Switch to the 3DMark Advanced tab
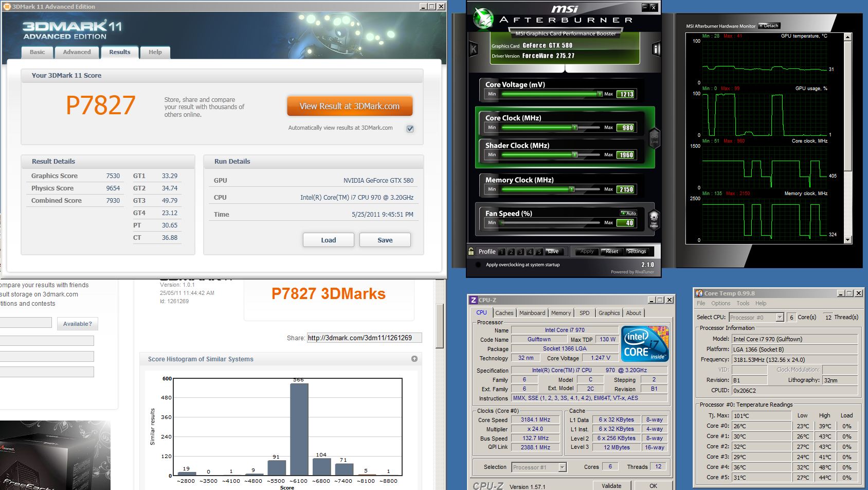The height and width of the screenshot is (490, 868). coord(77,52)
